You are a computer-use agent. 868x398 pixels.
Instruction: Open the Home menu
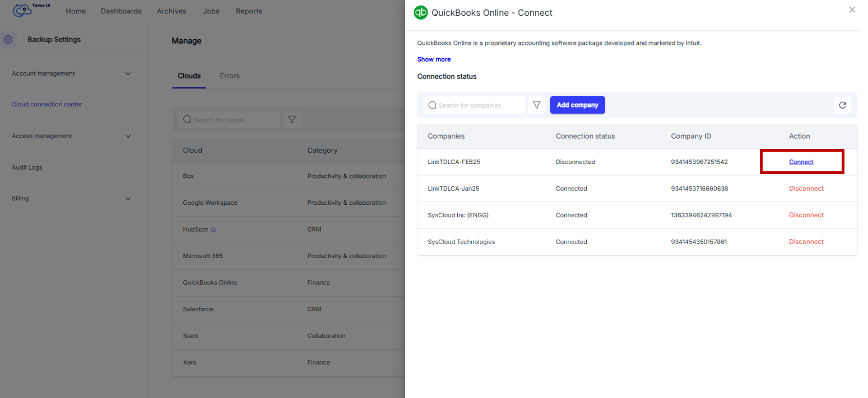[76, 11]
